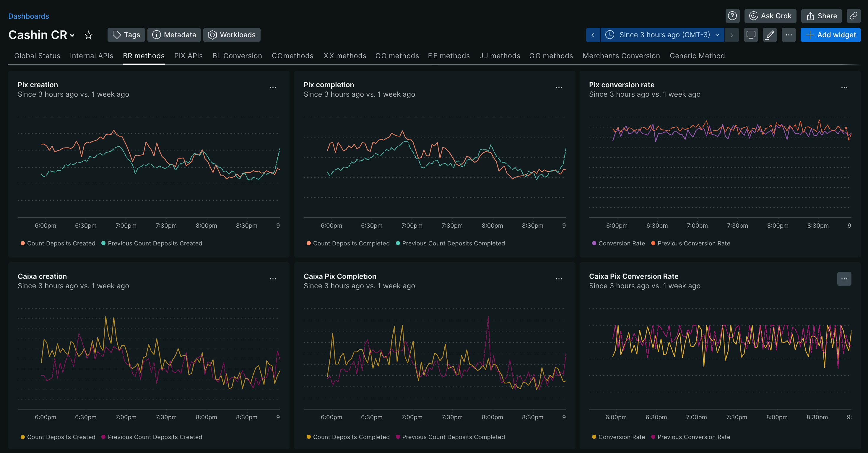Expand the right navigation arrow
This screenshot has width=868, height=453.
click(x=732, y=35)
